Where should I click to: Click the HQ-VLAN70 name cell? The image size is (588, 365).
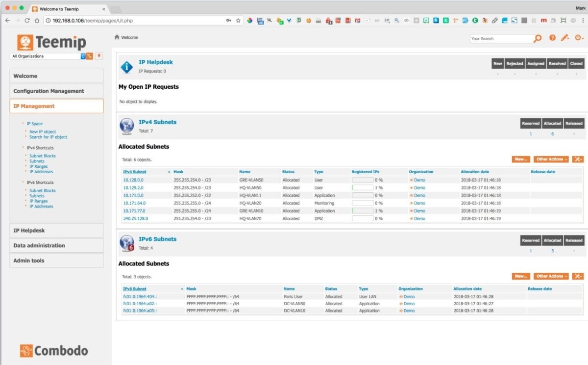[250, 219]
